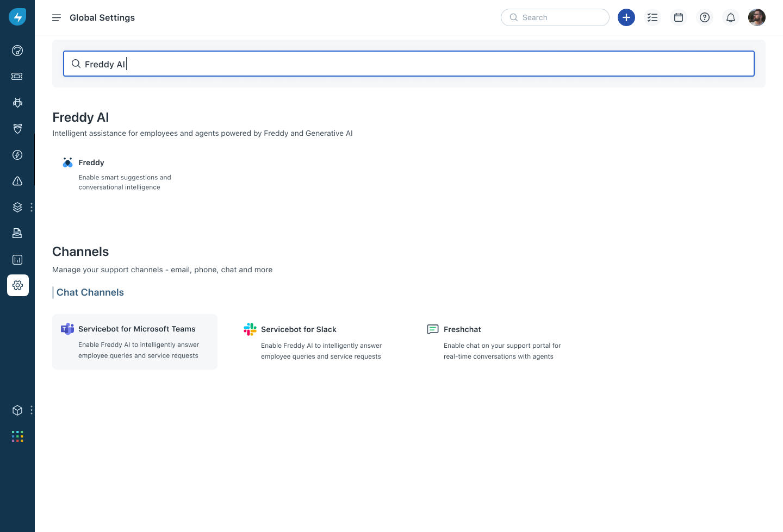This screenshot has height=532, width=783.
Task: Open Changes shield icon in sidebar
Action: (17, 128)
